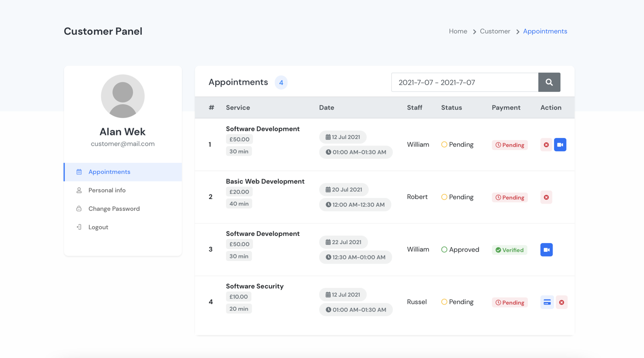
Task: Cancel appointment 1 with red X icon
Action: pos(546,145)
